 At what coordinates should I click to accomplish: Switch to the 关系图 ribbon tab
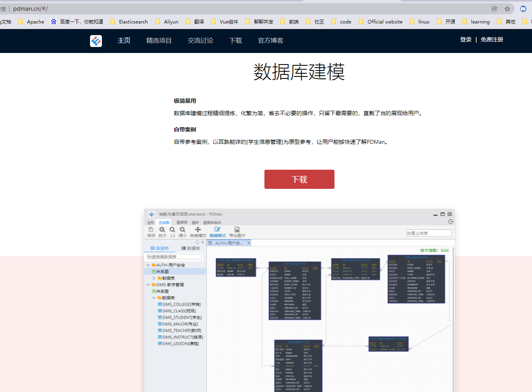click(164, 223)
